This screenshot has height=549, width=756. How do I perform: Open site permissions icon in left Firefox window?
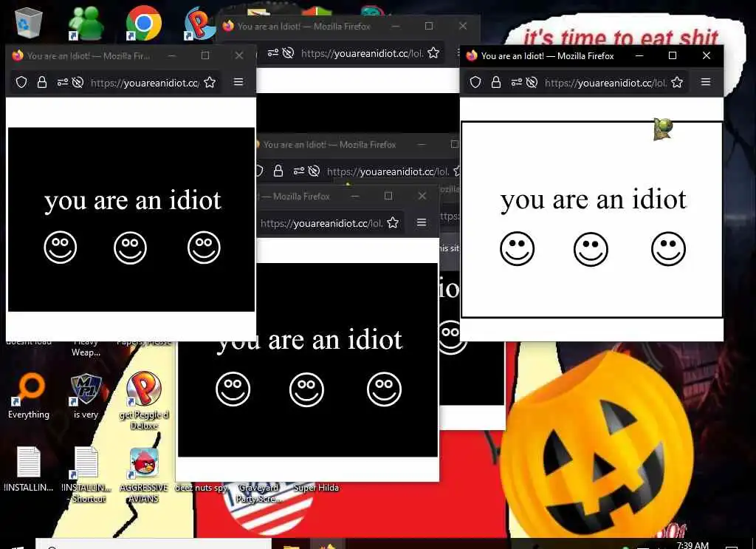63,83
